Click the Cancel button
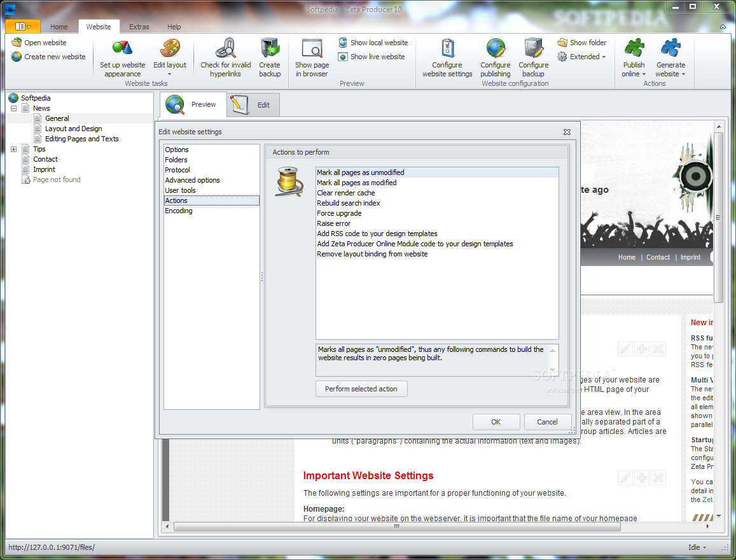The width and height of the screenshot is (736, 560). click(x=547, y=422)
